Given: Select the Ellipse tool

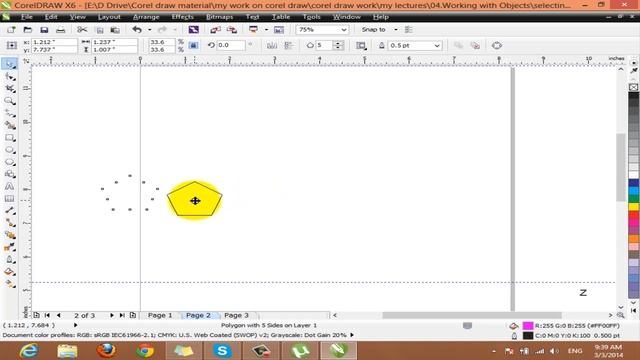Looking at the screenshot, I should (9, 150).
